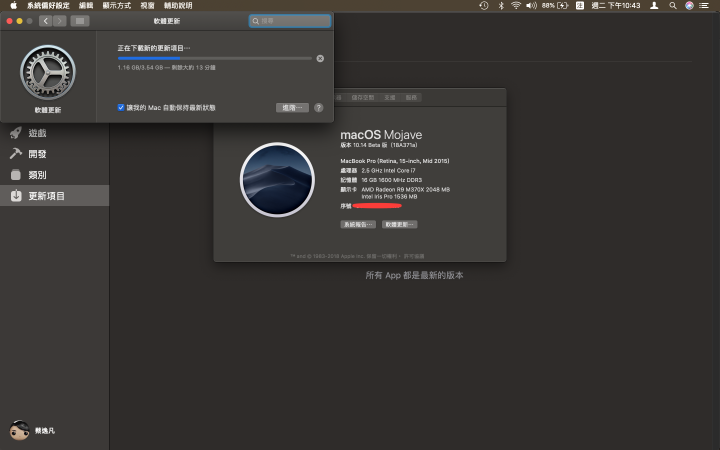Open the Apple menu
720x450 pixels.
point(14,6)
